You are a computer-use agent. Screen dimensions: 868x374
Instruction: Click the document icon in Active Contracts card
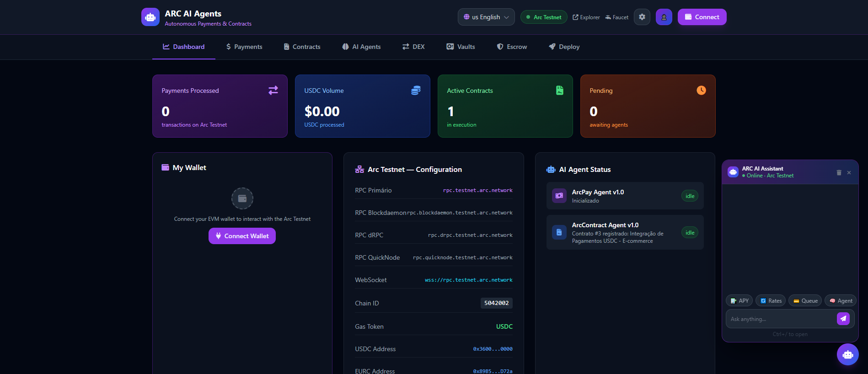click(559, 91)
